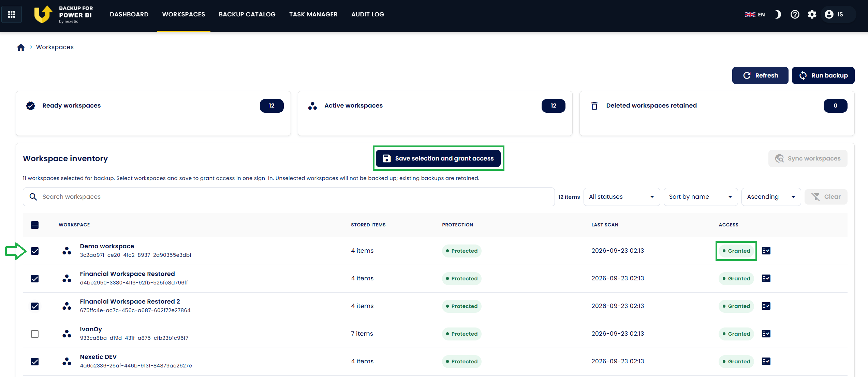The width and height of the screenshot is (868, 377).
Task: Click Save selection and grant access
Action: [438, 158]
